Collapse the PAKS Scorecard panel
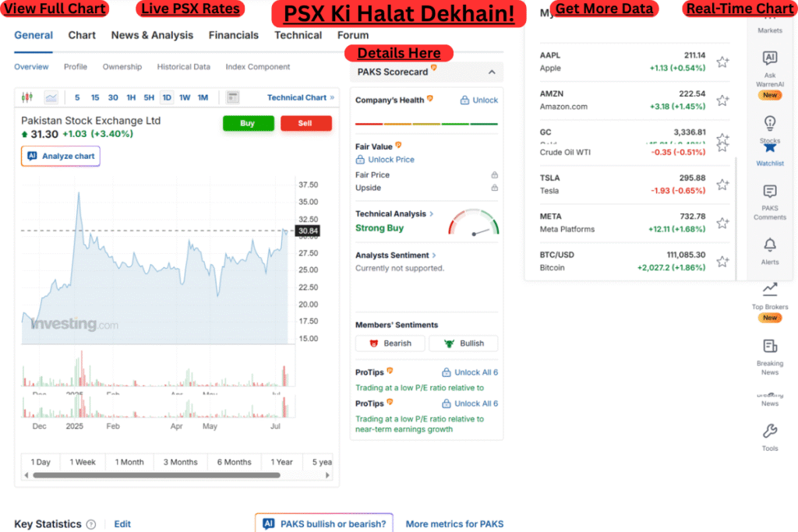Image resolution: width=798 pixels, height=532 pixels. pos(490,71)
